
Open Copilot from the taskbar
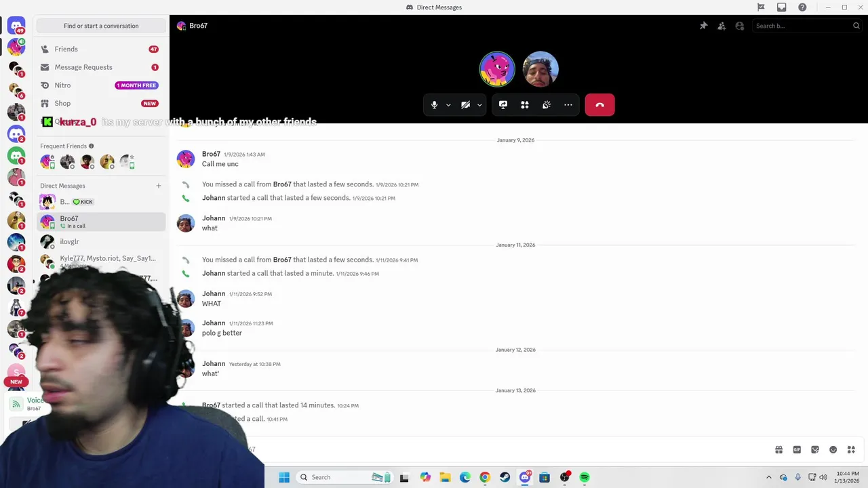(x=425, y=477)
